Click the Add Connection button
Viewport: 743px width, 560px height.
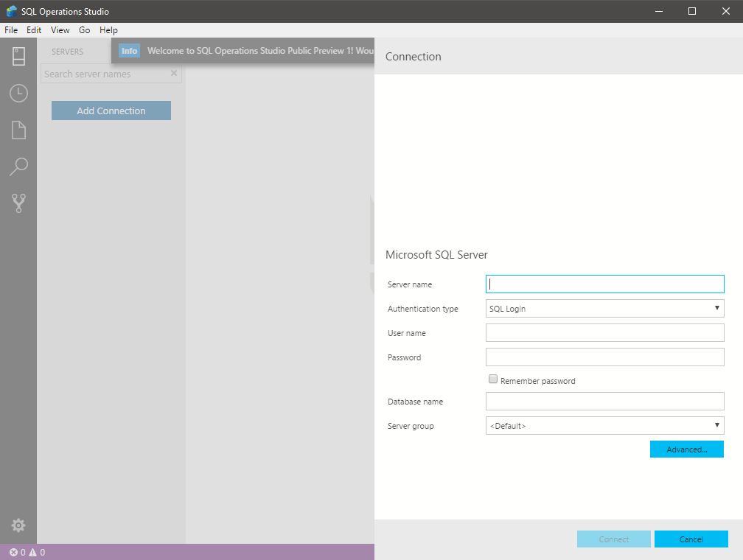pyautogui.click(x=111, y=111)
